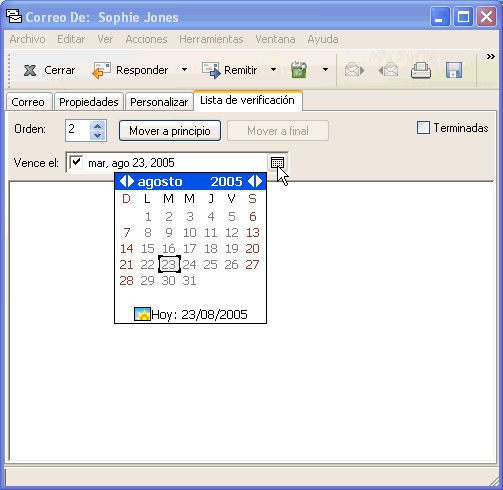This screenshot has width=503, height=490.
Task: Go to the next mail envelope icon
Action: (354, 70)
